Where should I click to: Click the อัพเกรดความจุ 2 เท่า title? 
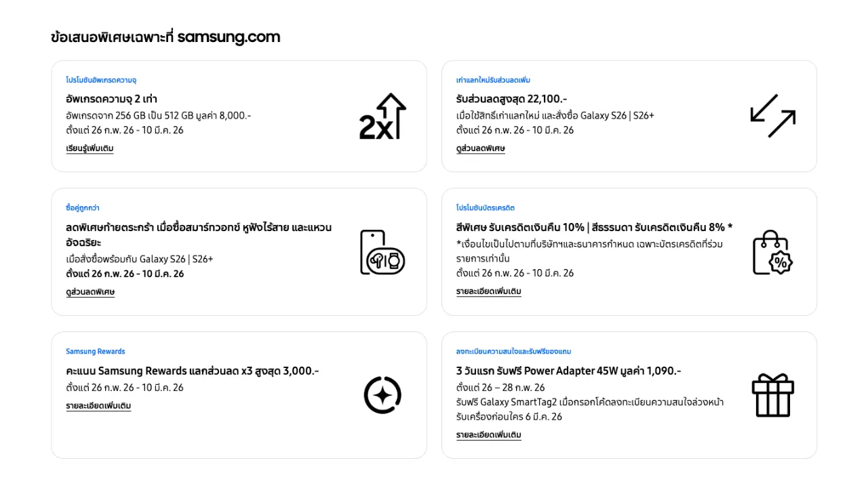(112, 99)
